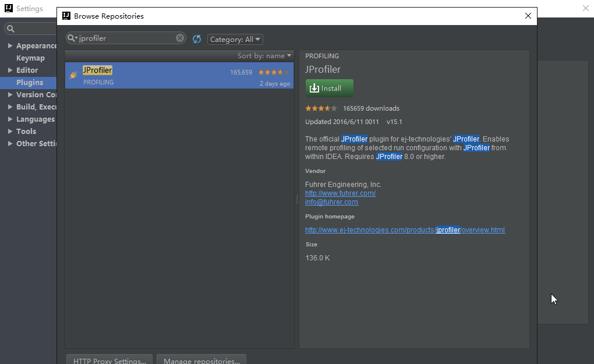Click the JProfiler heading in details panel
This screenshot has width=594, height=364.
[323, 69]
